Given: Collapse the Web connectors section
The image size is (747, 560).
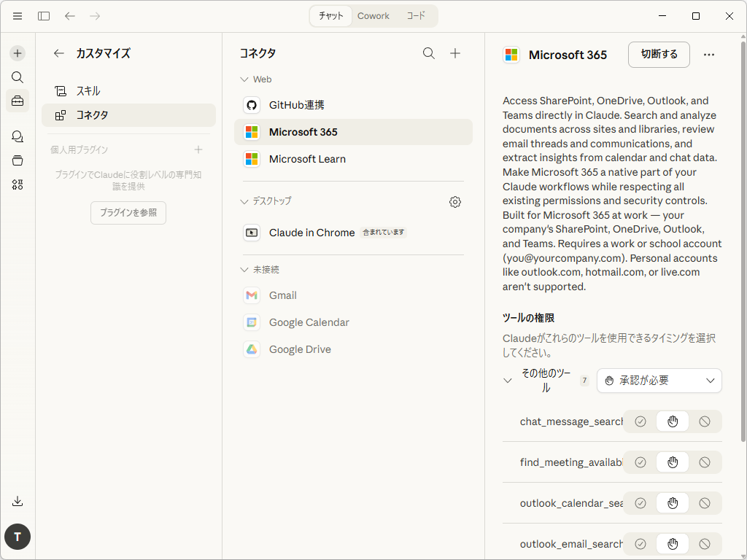Looking at the screenshot, I should [244, 79].
